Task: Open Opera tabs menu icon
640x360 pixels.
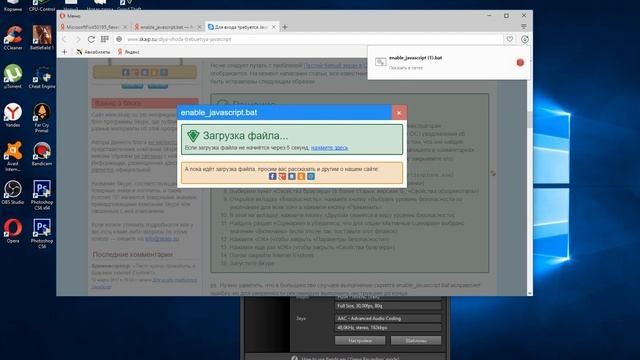Action: pos(524,27)
